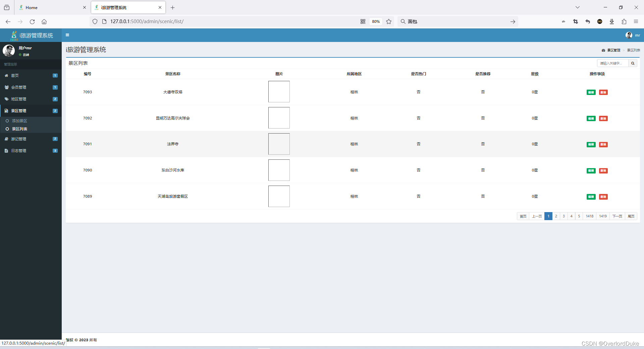Jump to pagination page 1418
Viewport: 644px width, 349px height.
coord(590,216)
